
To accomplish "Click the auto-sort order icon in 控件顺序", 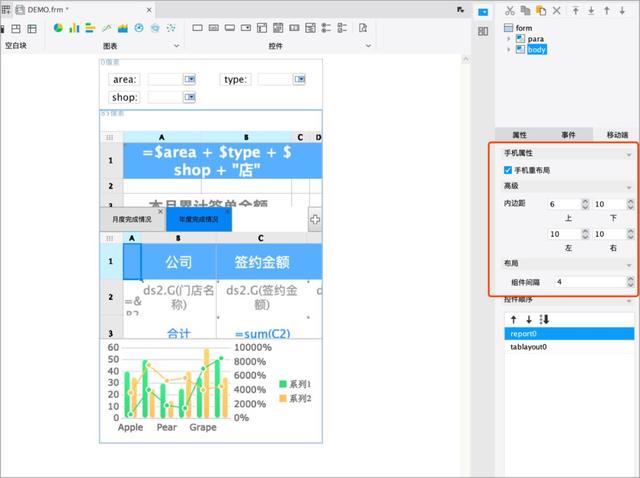I will click(x=544, y=319).
